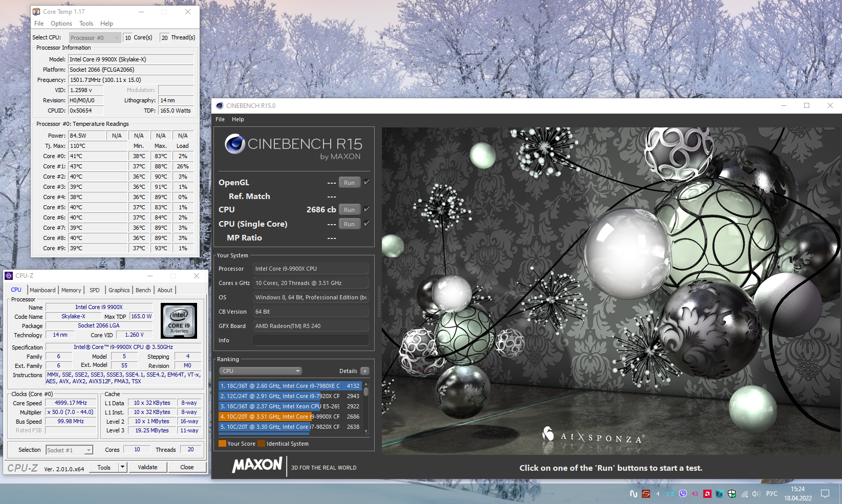Run the CPU benchmark in Cinebench
Viewport: 842px width, 504px height.
pos(350,210)
